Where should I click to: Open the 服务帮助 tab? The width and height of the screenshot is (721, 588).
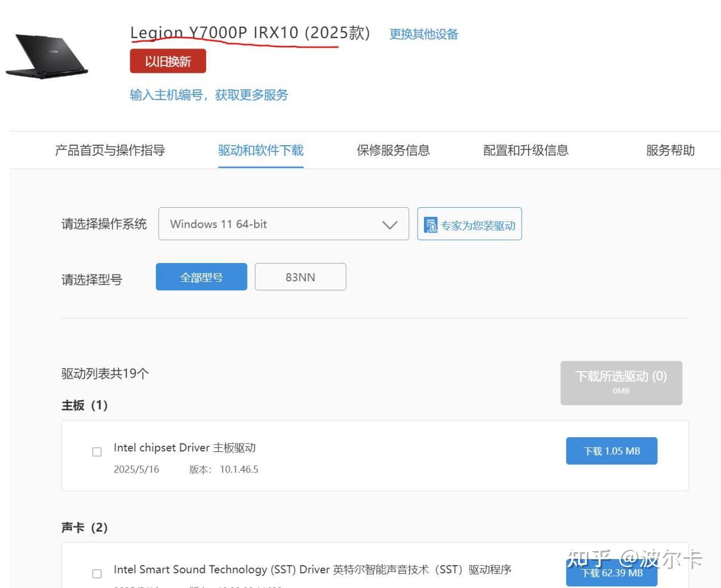tap(670, 150)
